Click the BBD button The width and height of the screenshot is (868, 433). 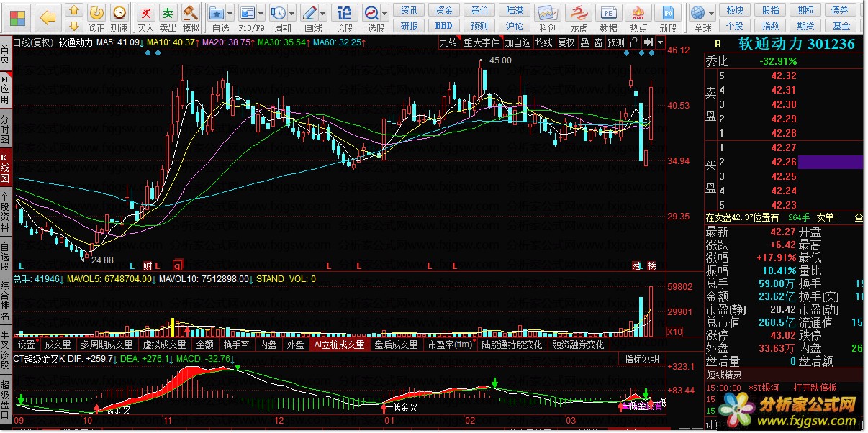click(x=444, y=26)
